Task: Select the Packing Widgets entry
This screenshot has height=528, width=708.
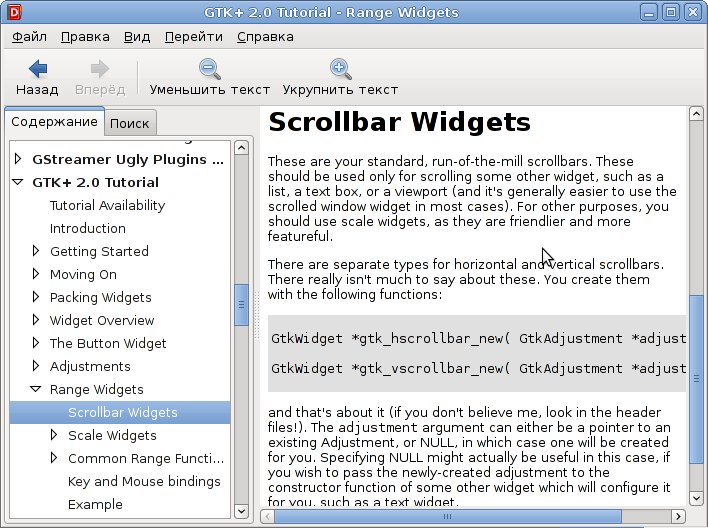Action: [101, 298]
